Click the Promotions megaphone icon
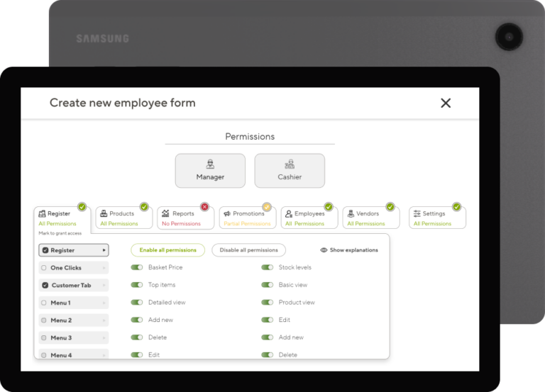 point(227,213)
